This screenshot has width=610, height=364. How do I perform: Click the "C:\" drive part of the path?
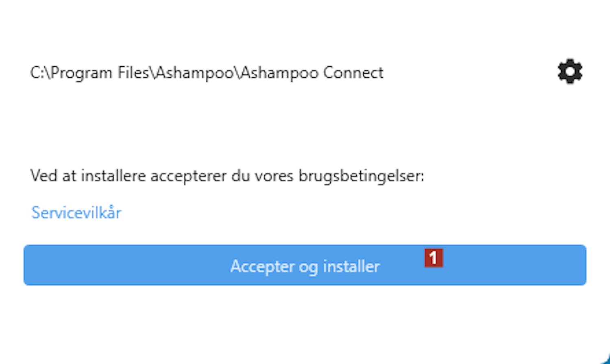[39, 73]
